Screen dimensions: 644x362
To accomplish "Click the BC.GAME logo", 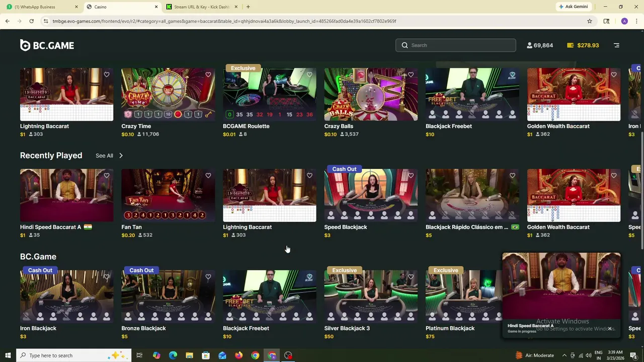I will pyautogui.click(x=47, y=45).
